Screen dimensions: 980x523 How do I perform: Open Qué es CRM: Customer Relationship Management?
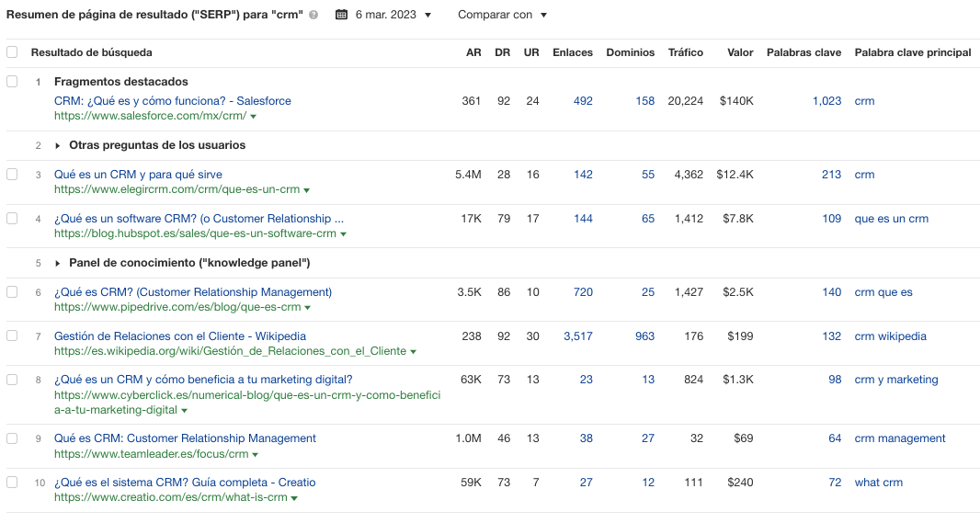pyautogui.click(x=185, y=438)
